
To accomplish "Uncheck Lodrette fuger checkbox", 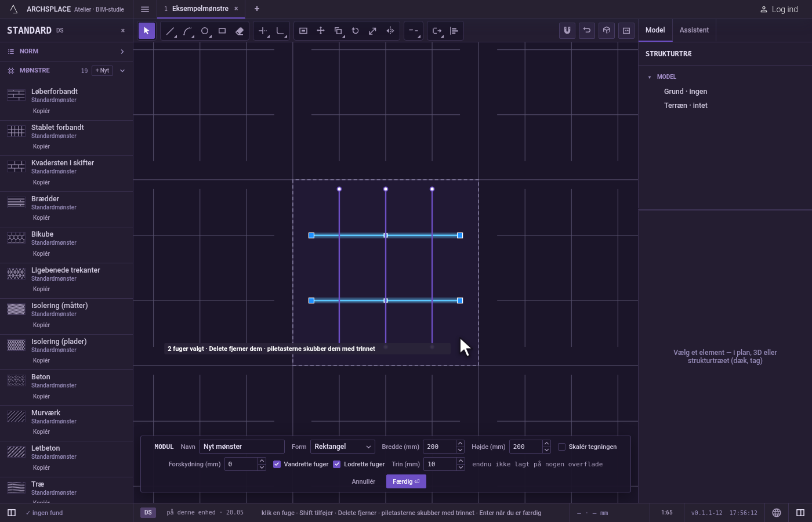I will [336, 464].
